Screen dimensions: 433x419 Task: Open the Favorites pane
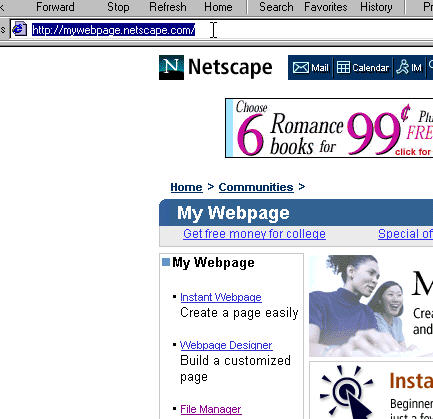click(x=326, y=7)
